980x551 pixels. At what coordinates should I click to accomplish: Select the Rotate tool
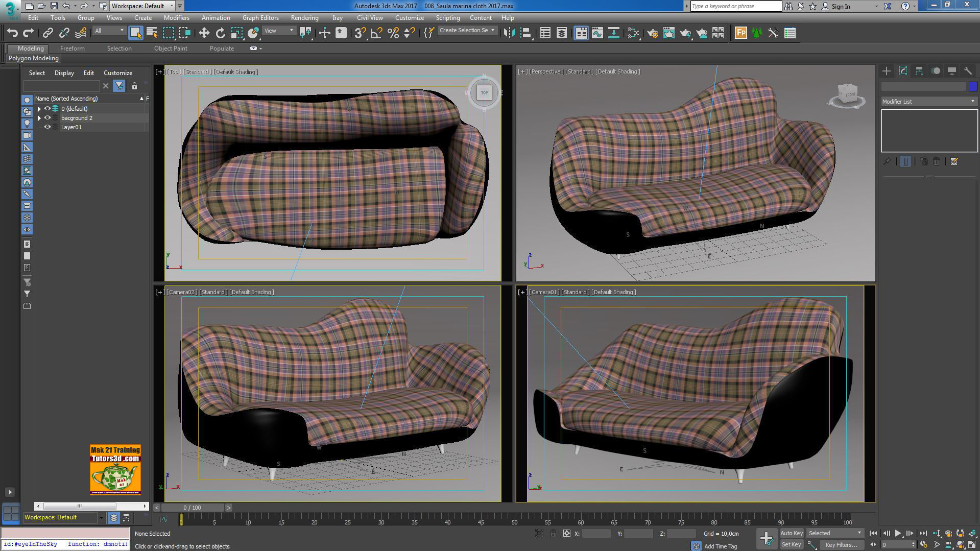coord(220,33)
